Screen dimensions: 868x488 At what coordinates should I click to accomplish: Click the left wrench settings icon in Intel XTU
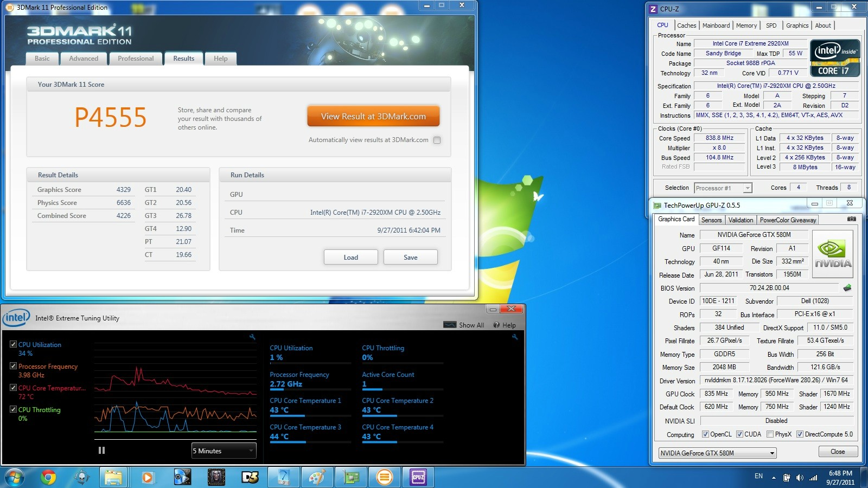[252, 337]
